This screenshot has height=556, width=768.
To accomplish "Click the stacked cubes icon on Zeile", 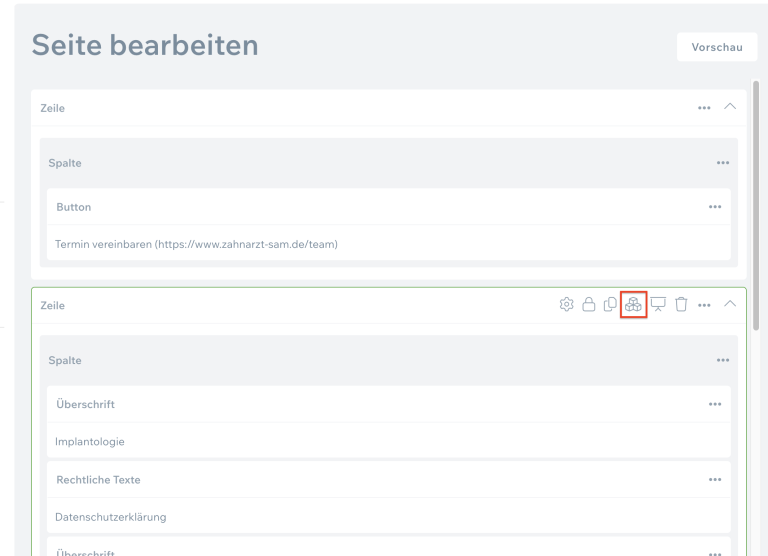I will 634,304.
